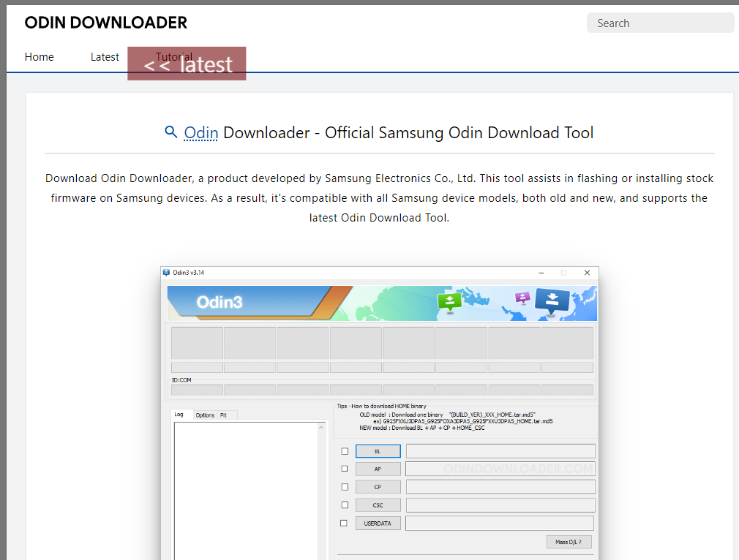The width and height of the screenshot is (739, 560).
Task: Minimize the Odin3 window
Action: [541, 273]
